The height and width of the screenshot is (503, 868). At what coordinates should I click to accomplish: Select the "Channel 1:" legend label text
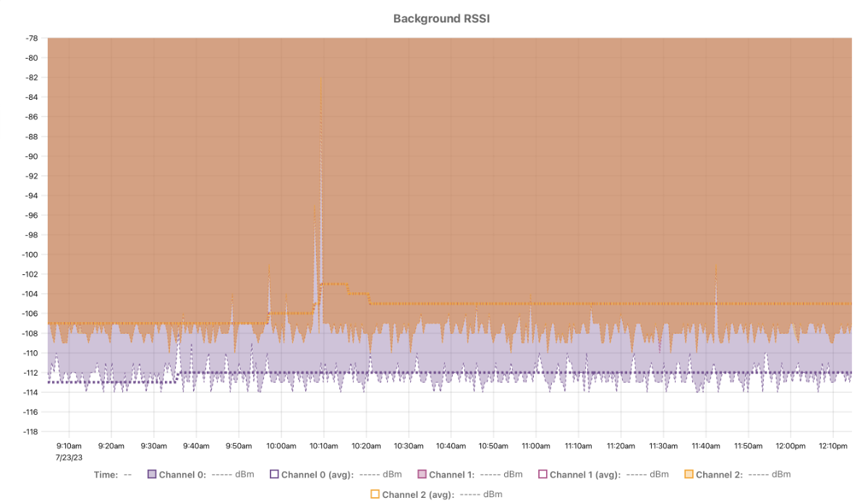click(451, 475)
